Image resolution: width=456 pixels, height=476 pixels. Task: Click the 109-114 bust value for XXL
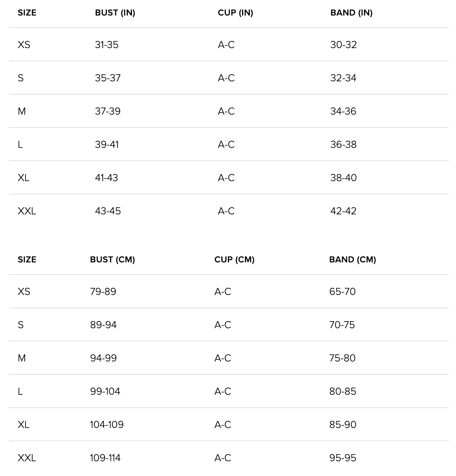(x=105, y=458)
